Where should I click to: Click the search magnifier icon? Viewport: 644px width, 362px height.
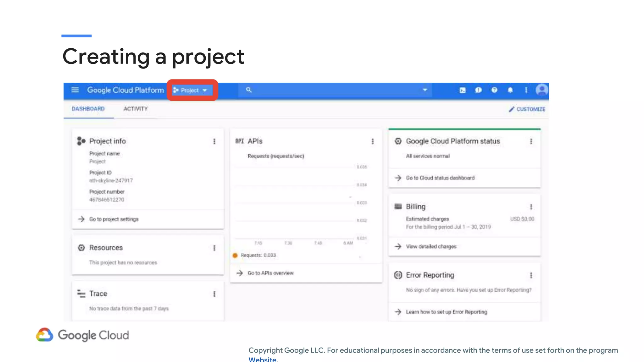[x=249, y=90]
